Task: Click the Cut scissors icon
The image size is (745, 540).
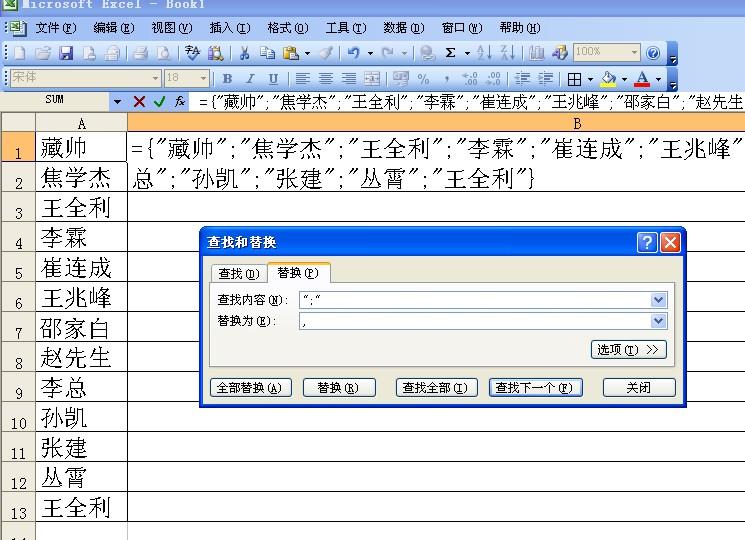Action: click(244, 53)
